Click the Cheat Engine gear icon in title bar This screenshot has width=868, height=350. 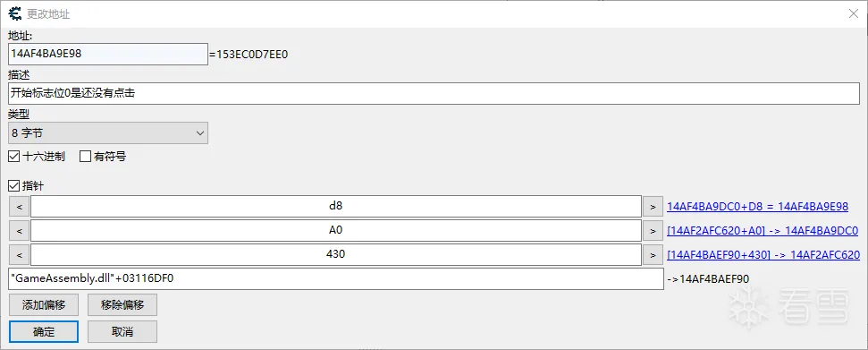[x=15, y=13]
